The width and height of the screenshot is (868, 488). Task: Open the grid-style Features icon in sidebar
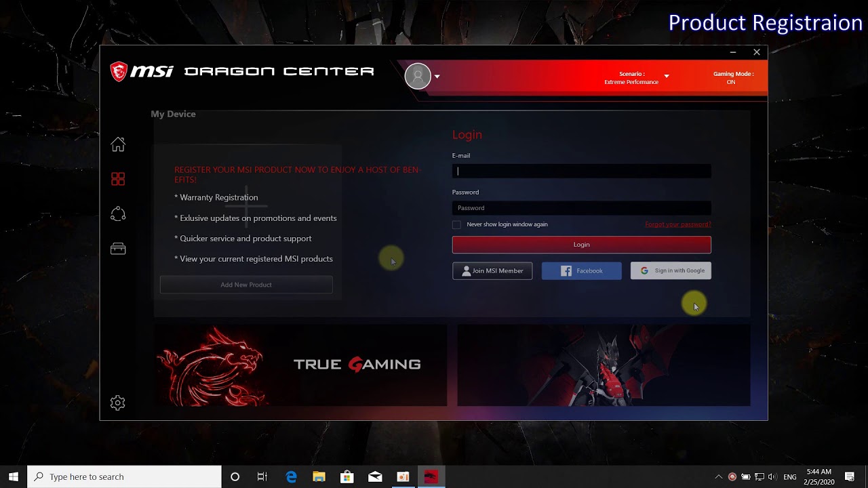tap(118, 179)
